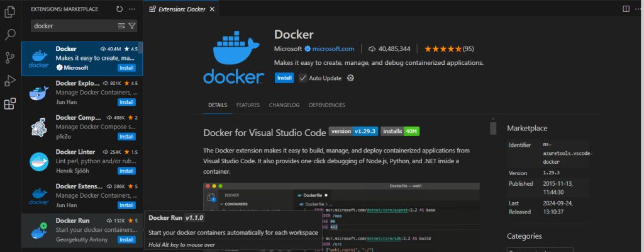This screenshot has height=252, width=644.
Task: Click the Docker Compose octopus icon
Action: point(39,127)
